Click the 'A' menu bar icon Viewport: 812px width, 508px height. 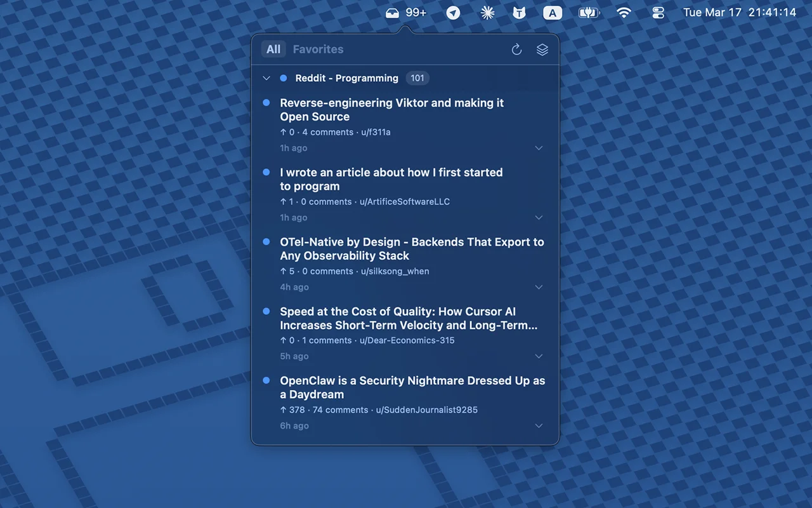click(x=553, y=12)
